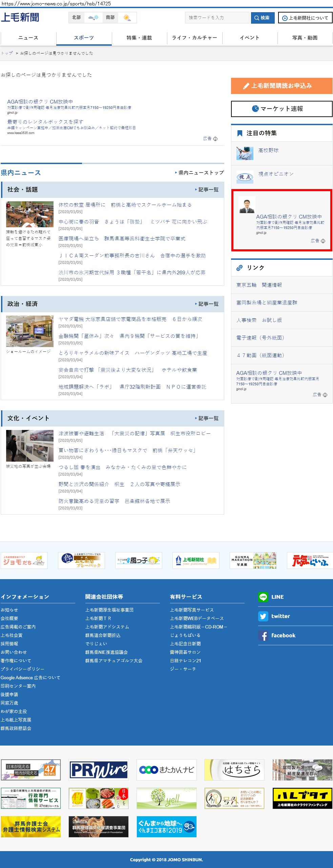Go to 県内ニューストップ link

(200, 173)
